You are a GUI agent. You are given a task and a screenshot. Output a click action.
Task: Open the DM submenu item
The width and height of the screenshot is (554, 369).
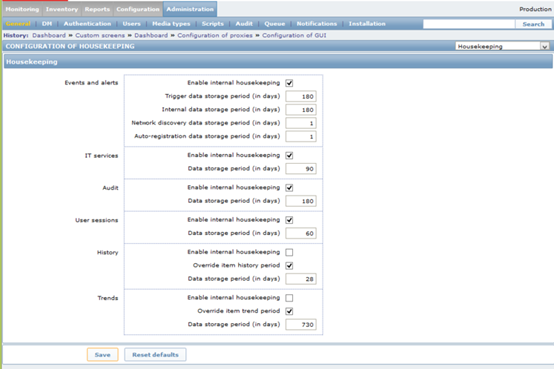pyautogui.click(x=47, y=24)
